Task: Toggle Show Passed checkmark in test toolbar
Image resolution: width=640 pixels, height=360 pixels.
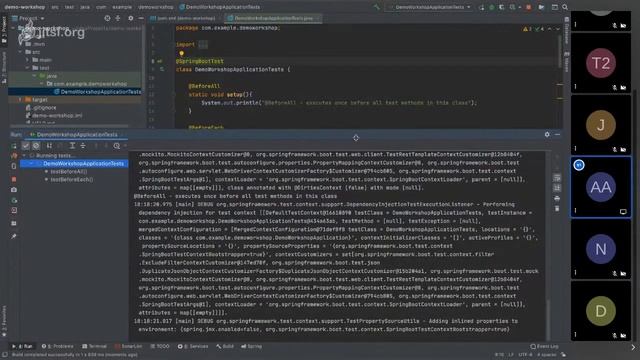Action: (x=26, y=146)
